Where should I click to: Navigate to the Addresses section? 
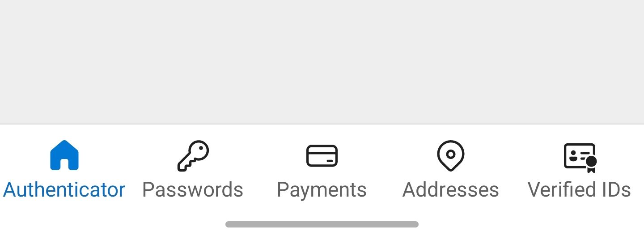[x=451, y=170]
